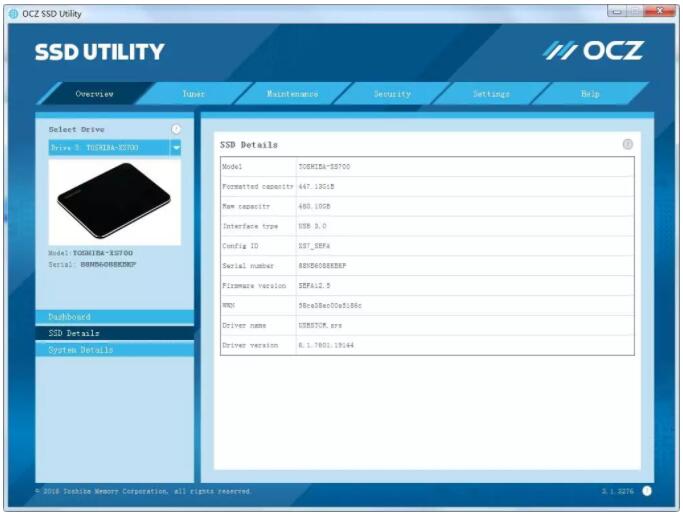
Task: Open the Tuner tab
Action: pos(193,94)
